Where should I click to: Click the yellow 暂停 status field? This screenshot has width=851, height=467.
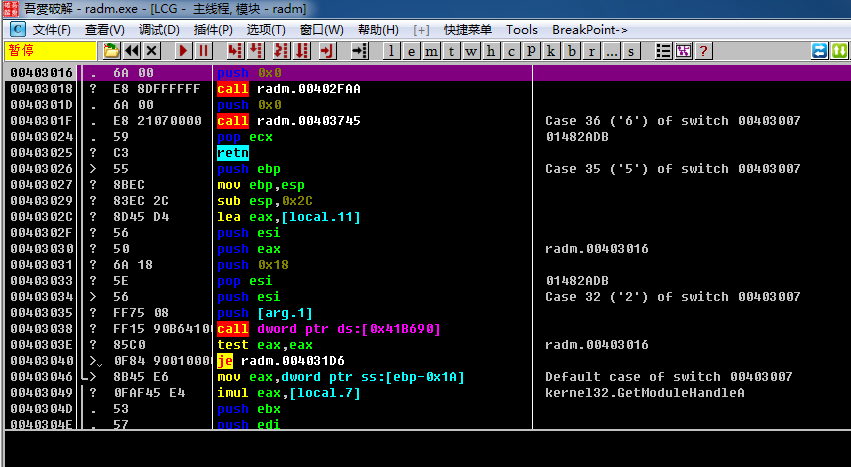point(51,51)
